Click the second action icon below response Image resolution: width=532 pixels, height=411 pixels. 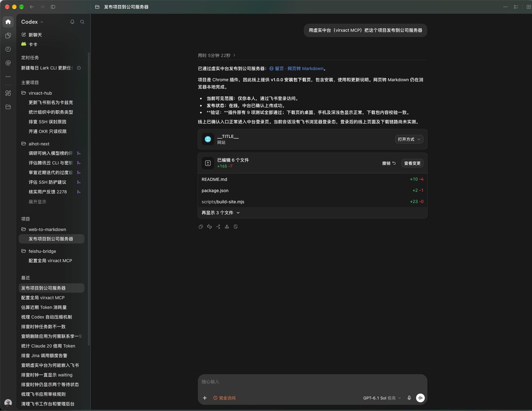coord(209,227)
